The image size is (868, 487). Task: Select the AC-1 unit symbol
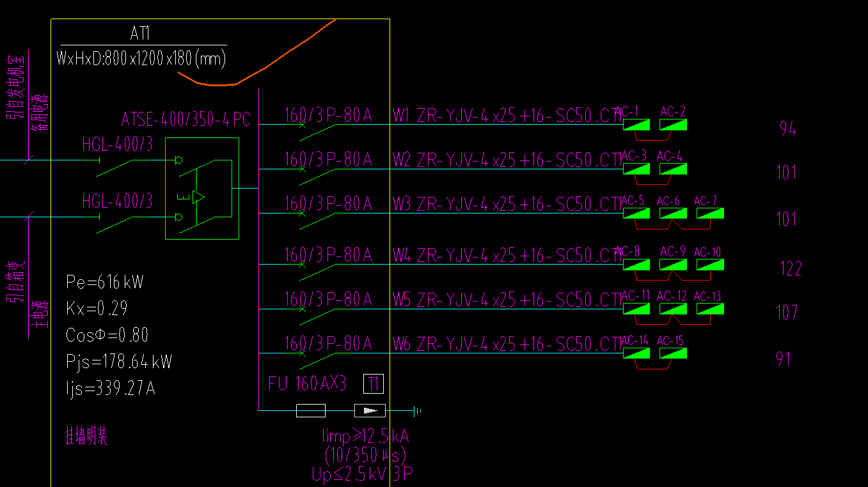636,125
